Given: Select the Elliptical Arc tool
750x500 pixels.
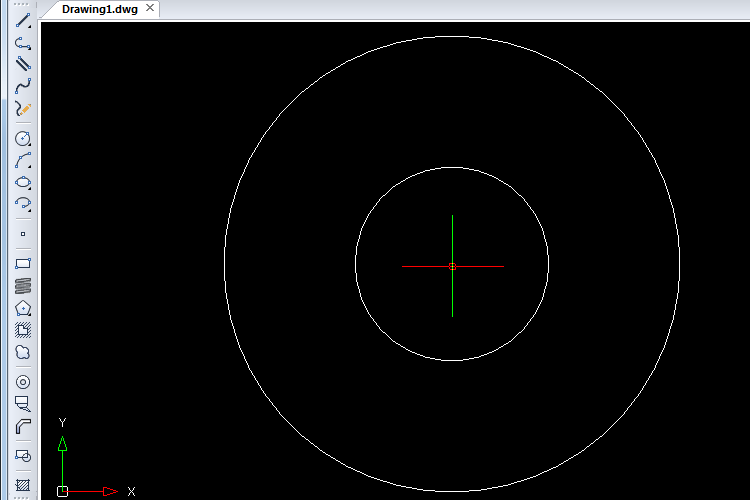Looking at the screenshot, I should click(23, 204).
